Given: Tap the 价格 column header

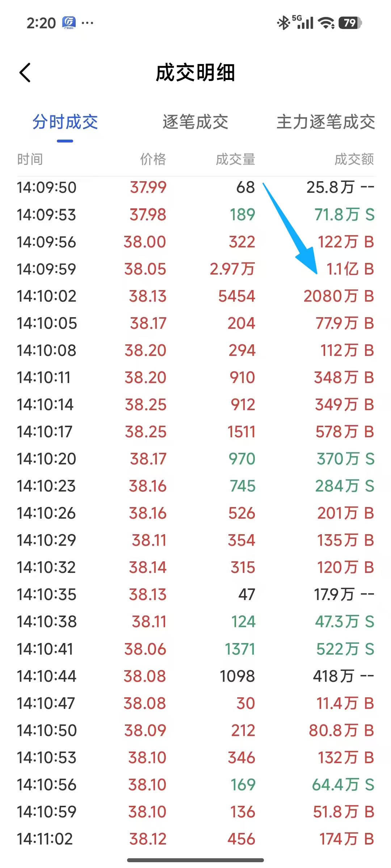Looking at the screenshot, I should [153, 159].
